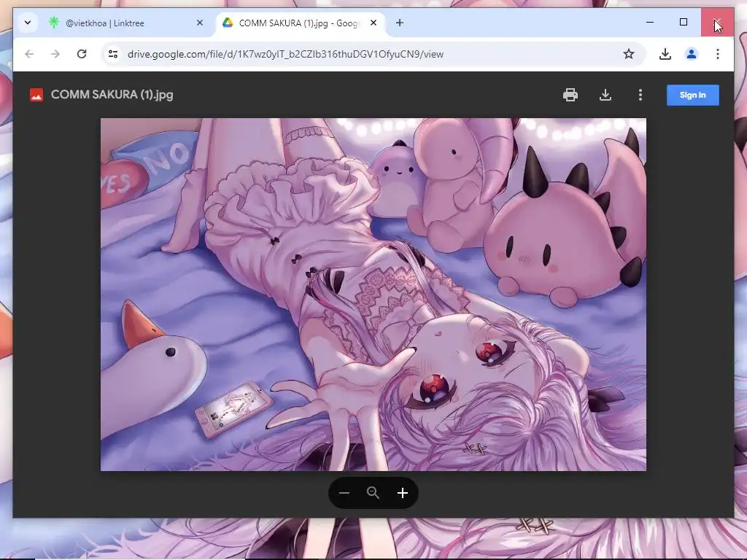
Task: Click the COMM SAKURA (1).jpg title
Action: [x=112, y=95]
